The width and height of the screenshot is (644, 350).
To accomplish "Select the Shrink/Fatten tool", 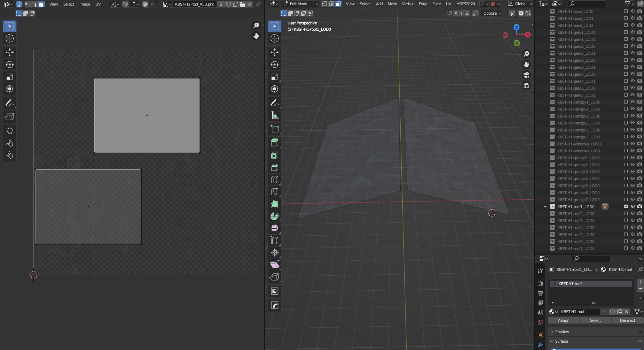I will click(x=275, y=253).
